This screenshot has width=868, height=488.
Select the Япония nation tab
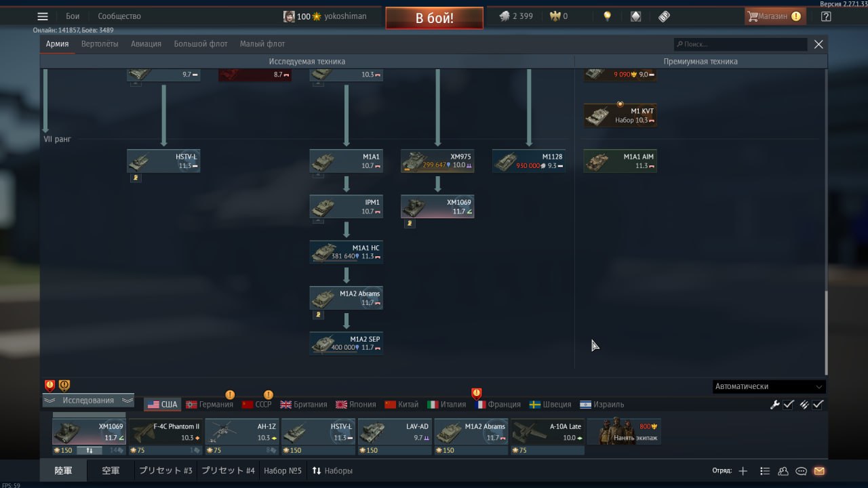(357, 405)
